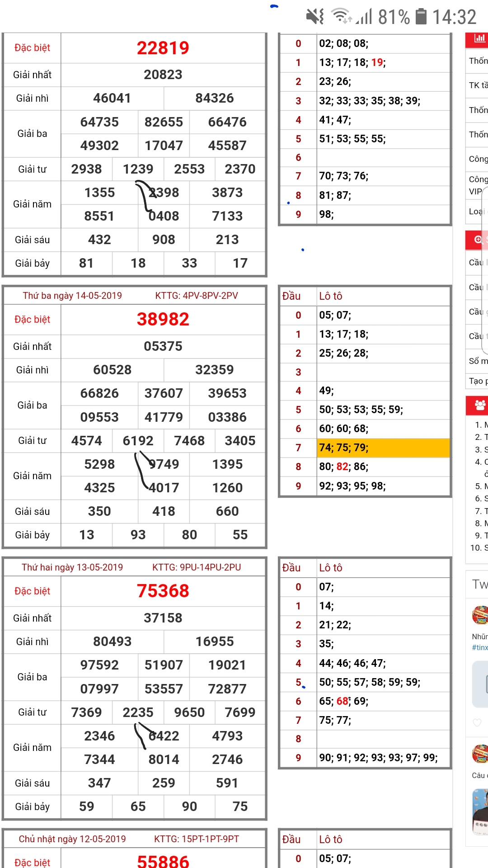Tap the sidebar avatar thumbnail above 'Câu'
488x868 pixels.
coord(480,754)
